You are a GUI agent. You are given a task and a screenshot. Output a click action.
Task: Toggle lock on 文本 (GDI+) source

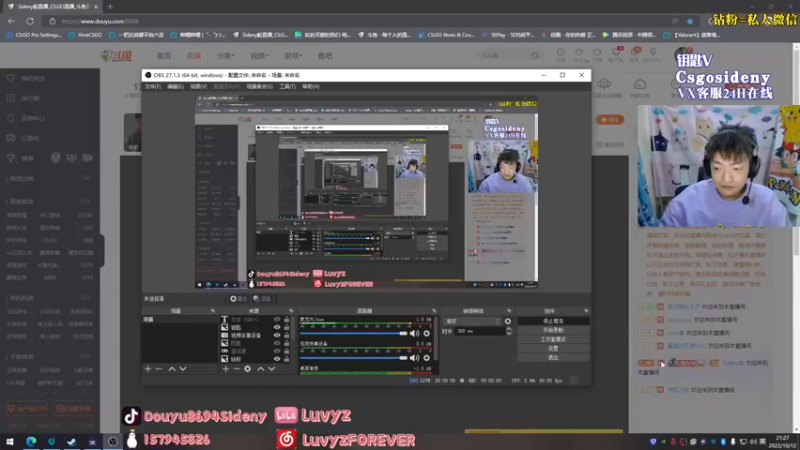tap(286, 319)
